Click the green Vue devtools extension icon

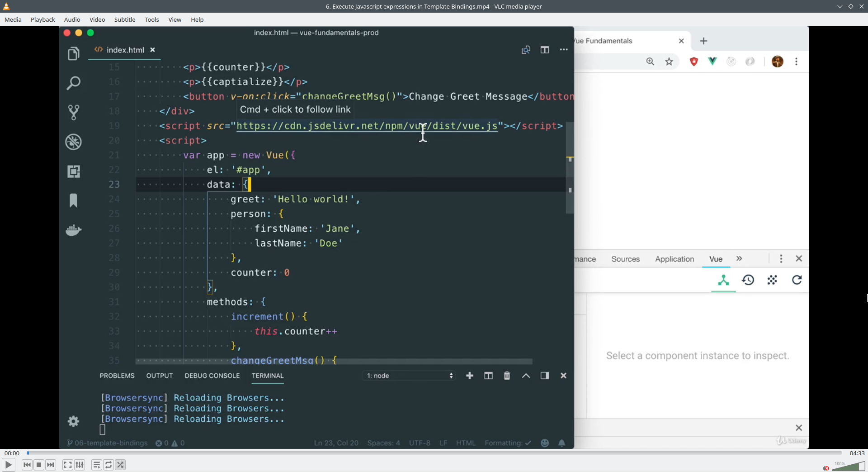[712, 61]
